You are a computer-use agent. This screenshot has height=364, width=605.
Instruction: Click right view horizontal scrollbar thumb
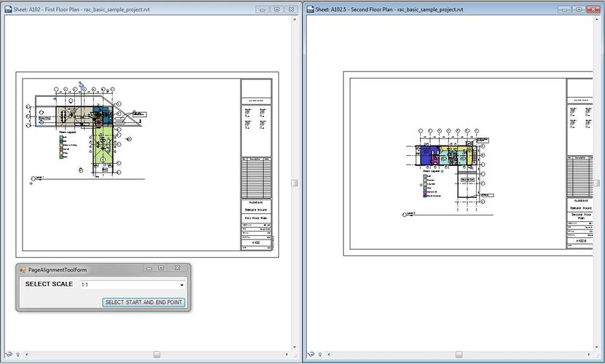[x=458, y=355]
